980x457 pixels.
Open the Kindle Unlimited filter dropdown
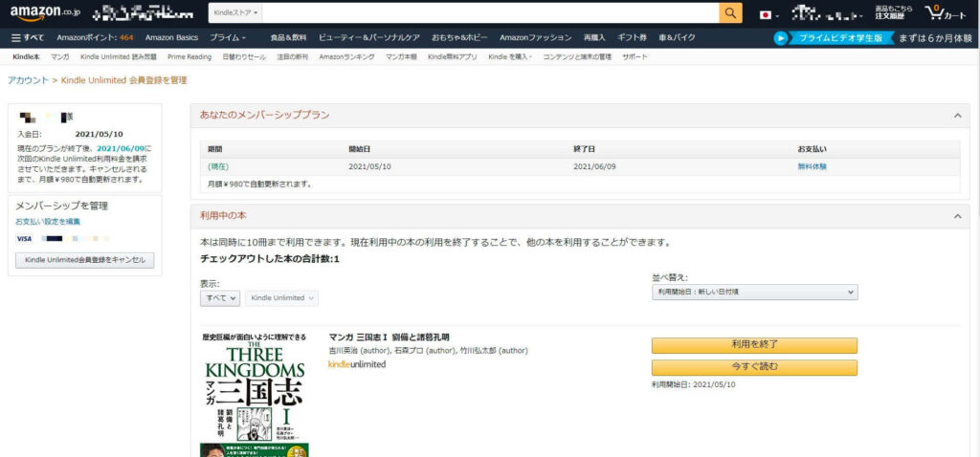click(281, 298)
